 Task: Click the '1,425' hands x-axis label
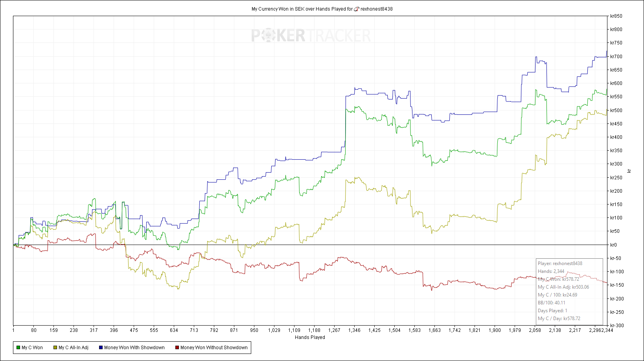click(x=374, y=330)
